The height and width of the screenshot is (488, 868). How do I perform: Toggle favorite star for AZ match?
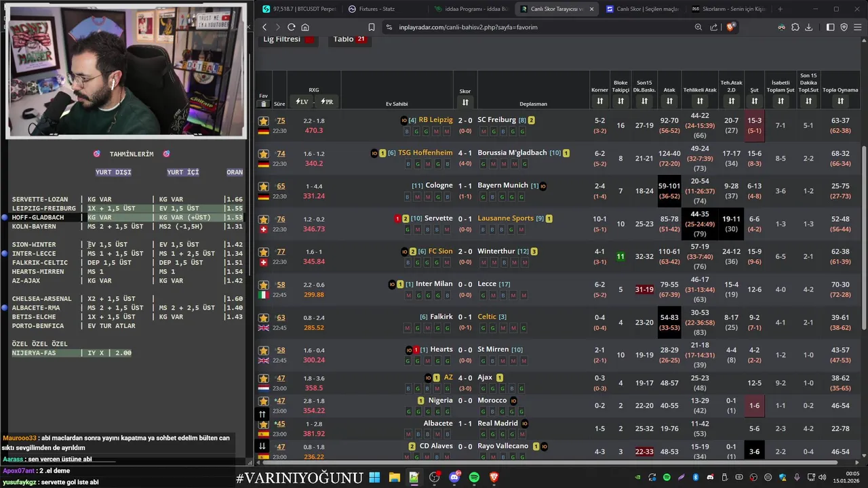click(x=264, y=379)
